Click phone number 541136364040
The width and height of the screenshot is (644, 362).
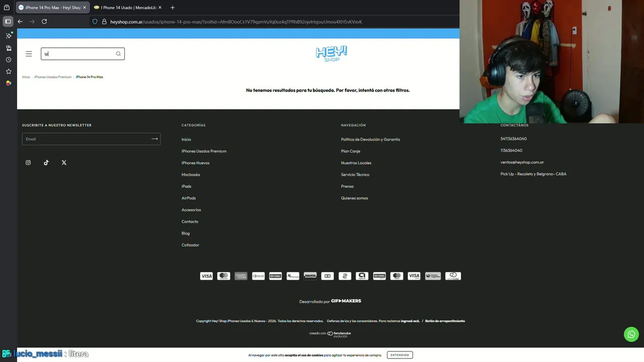tap(514, 139)
